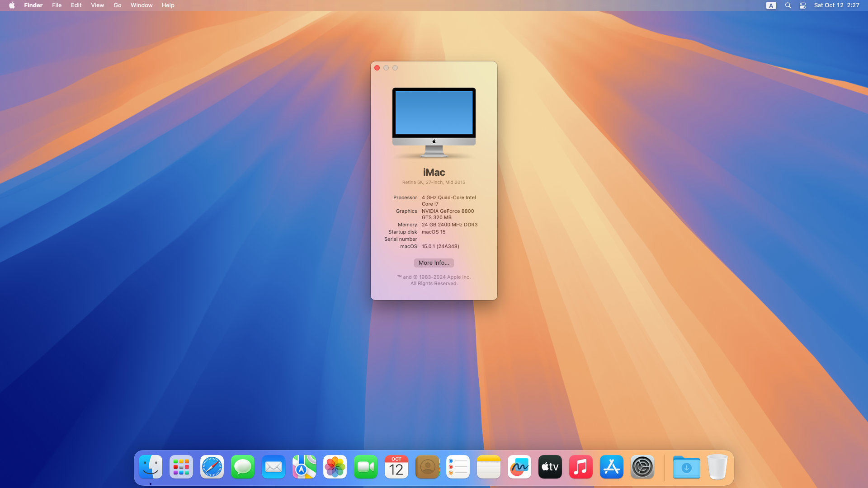
Task: Open the Mail app in the Dock
Action: [274, 467]
